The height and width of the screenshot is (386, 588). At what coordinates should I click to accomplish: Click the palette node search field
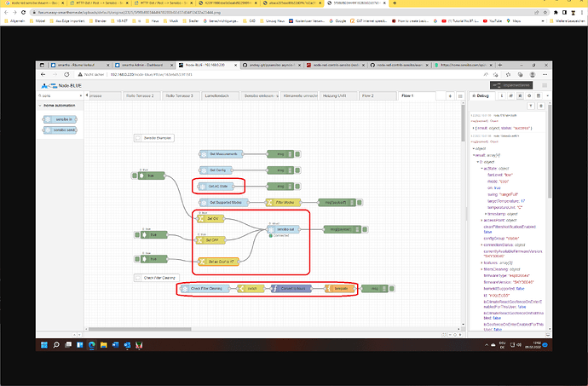(x=60, y=97)
